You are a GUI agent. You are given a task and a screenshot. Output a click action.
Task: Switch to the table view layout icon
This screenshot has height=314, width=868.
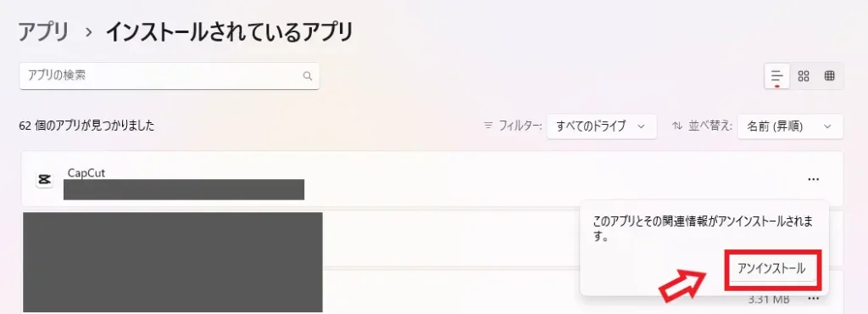point(829,76)
